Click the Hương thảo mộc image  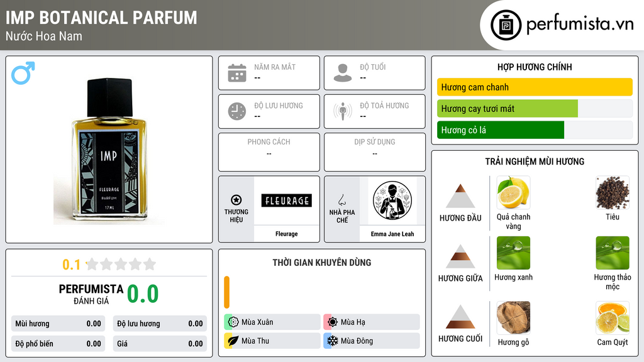tap(613, 253)
